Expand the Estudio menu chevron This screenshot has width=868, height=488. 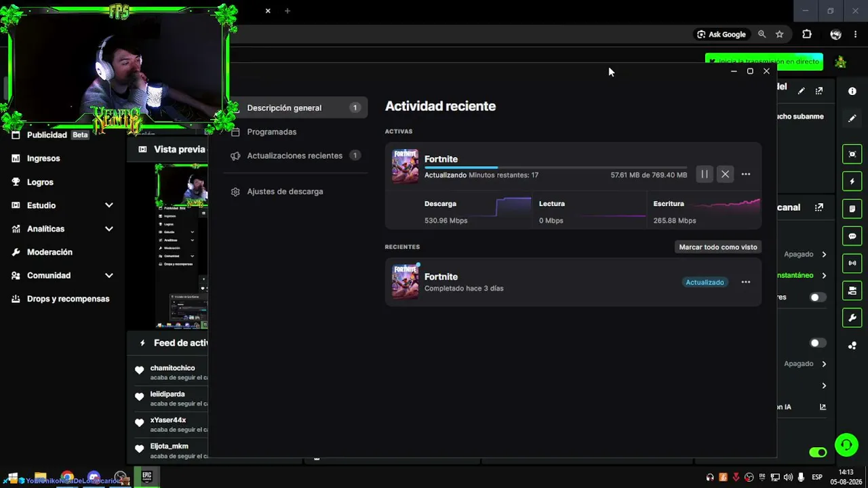click(x=108, y=205)
